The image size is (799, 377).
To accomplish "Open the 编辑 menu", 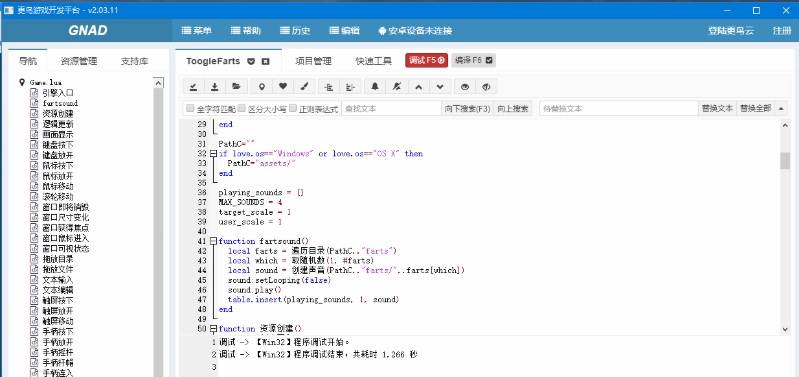I will click(x=344, y=31).
